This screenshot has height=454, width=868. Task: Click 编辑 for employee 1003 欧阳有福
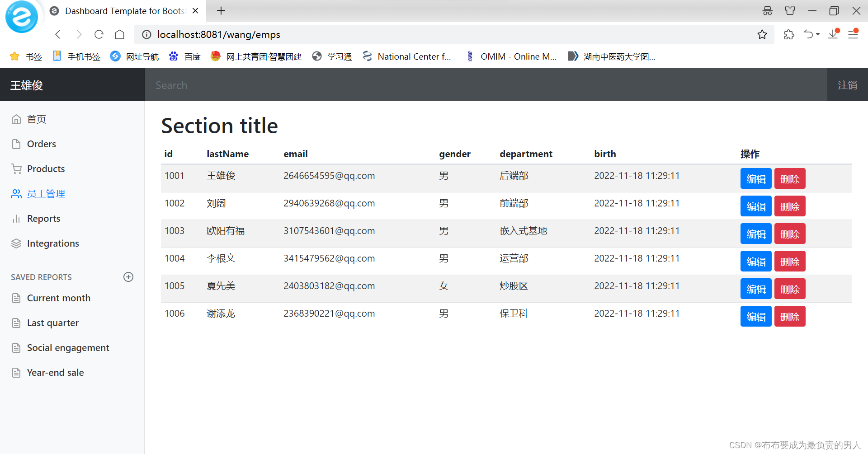756,234
